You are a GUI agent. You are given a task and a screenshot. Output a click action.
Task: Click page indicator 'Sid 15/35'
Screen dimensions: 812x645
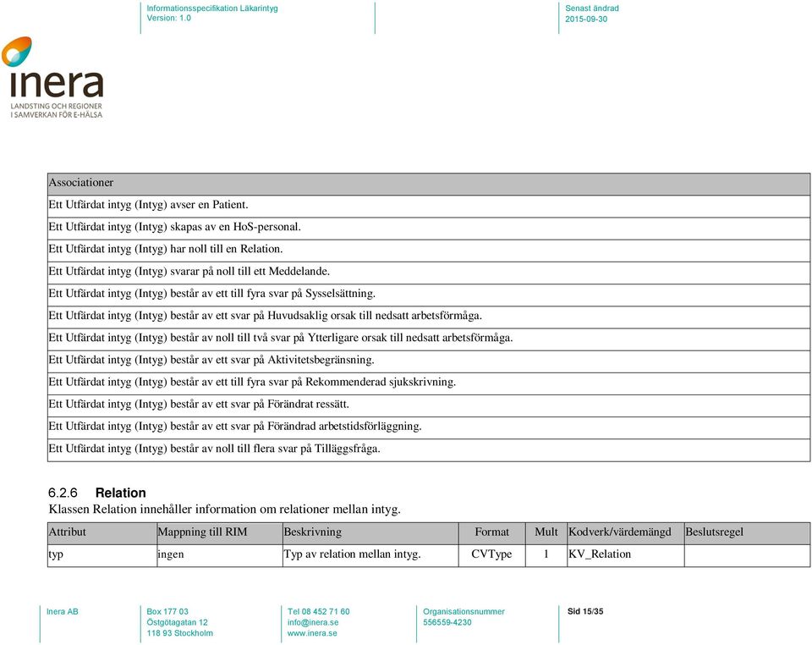tap(585, 612)
